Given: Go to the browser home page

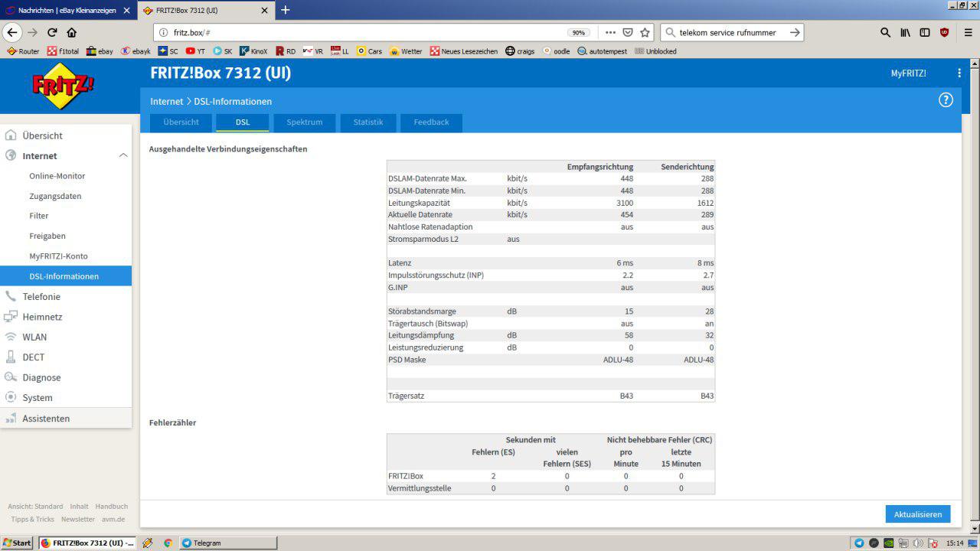Looking at the screenshot, I should 72,32.
